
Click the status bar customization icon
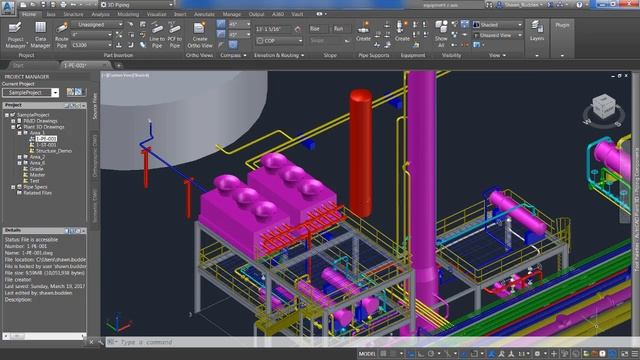(x=635, y=353)
